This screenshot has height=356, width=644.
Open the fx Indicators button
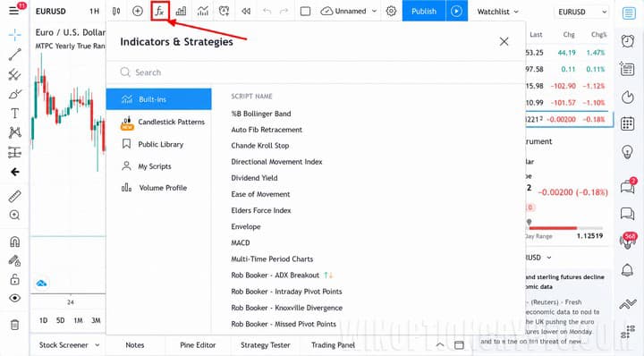[x=160, y=11]
